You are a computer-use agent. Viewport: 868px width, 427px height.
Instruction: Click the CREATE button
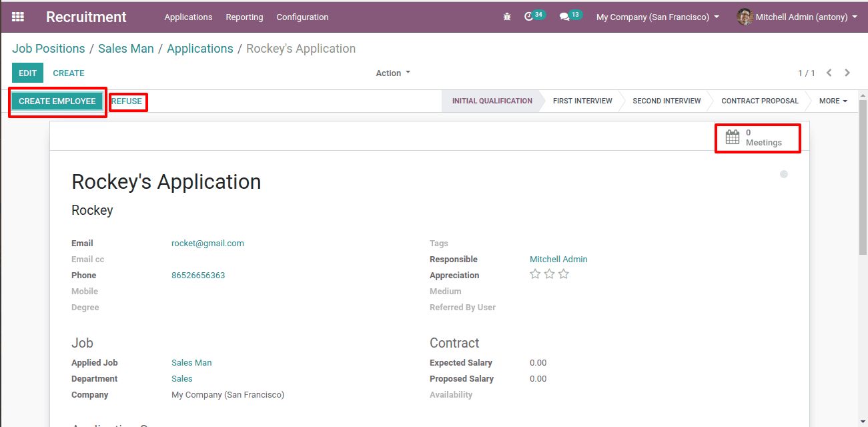[x=69, y=73]
